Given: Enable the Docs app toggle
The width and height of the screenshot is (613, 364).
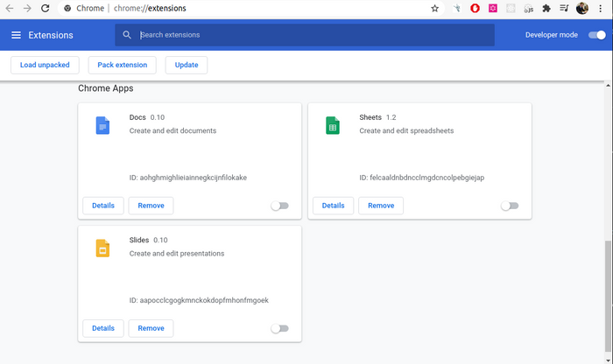Looking at the screenshot, I should coord(280,206).
